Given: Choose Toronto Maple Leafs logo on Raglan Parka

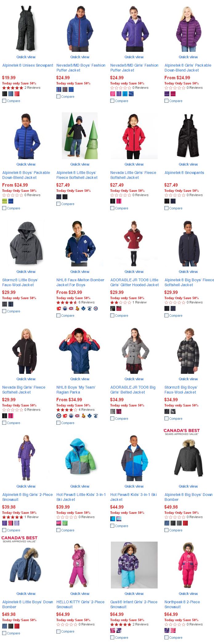Looking at the screenshot, I should (90, 416).
